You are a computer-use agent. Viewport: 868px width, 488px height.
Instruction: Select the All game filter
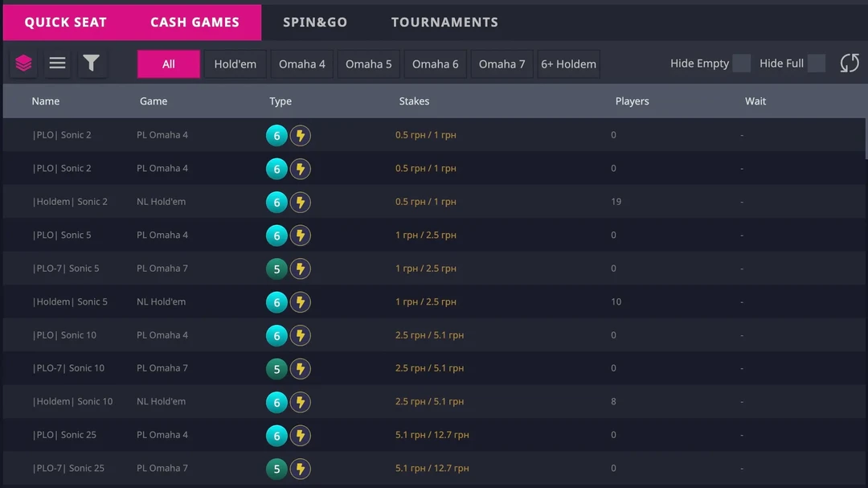pos(169,64)
